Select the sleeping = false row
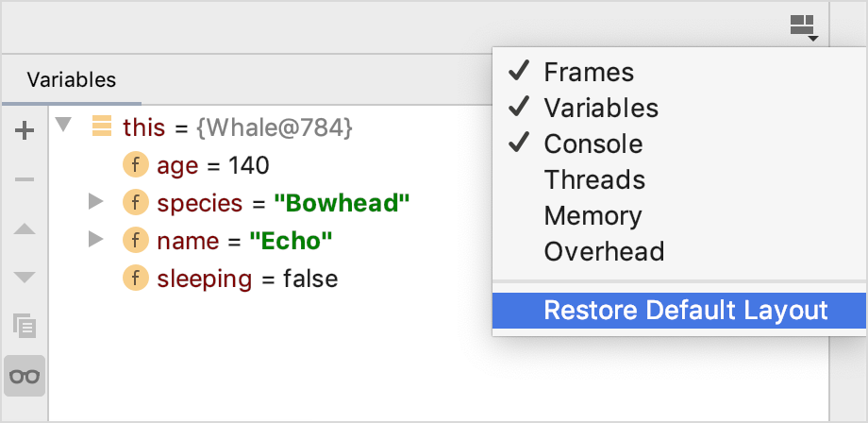This screenshot has height=423, width=868. tap(230, 279)
